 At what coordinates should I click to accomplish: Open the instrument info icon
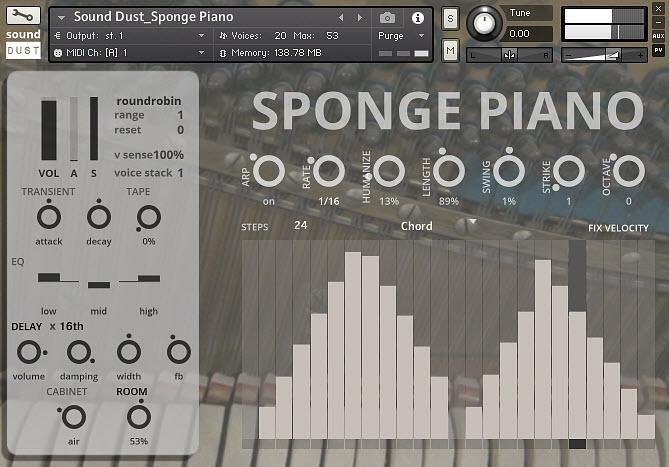[x=418, y=18]
